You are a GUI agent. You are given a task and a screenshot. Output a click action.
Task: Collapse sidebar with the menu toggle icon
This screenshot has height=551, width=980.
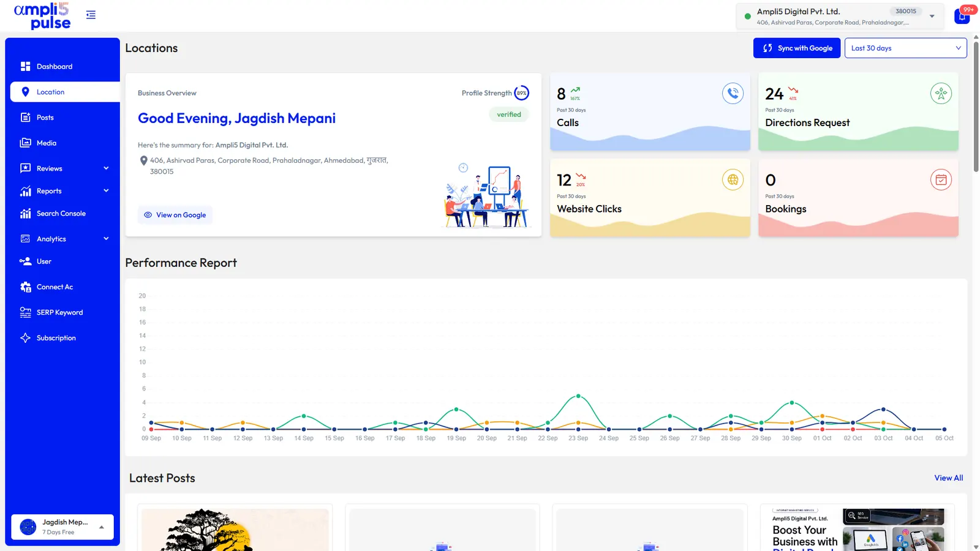pyautogui.click(x=91, y=15)
